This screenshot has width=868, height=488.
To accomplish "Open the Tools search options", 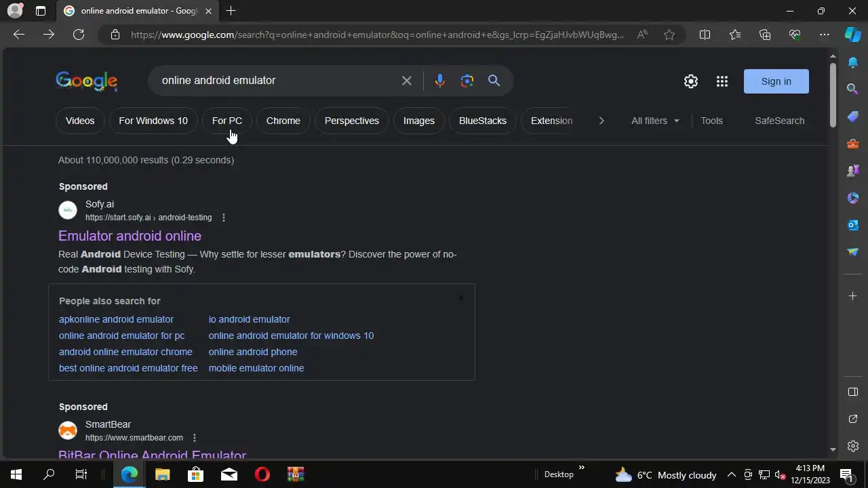I will tap(711, 121).
